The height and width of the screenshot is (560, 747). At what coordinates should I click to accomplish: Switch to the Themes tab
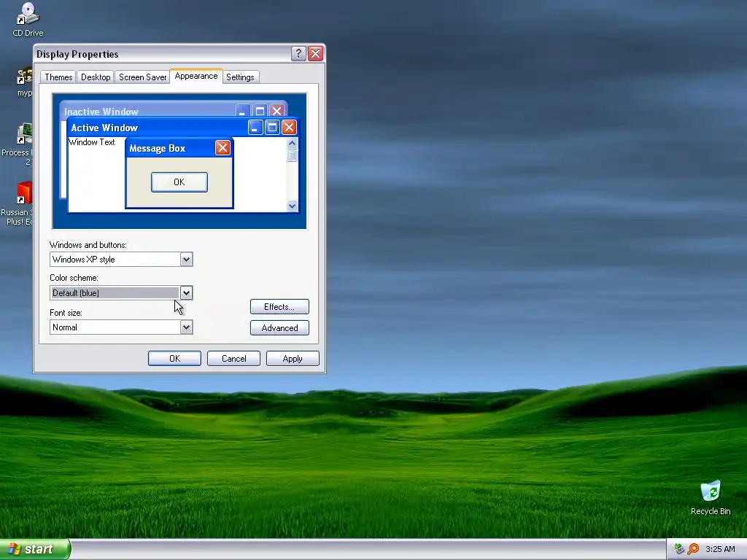[58, 77]
